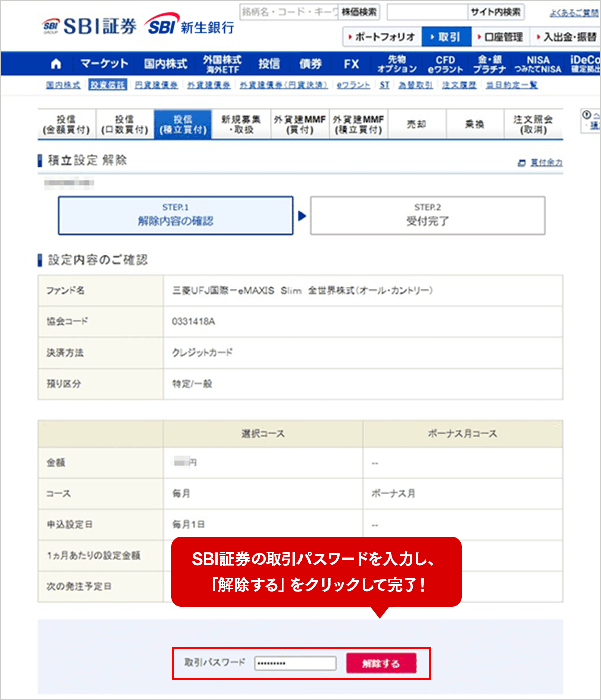Image resolution: width=601 pixels, height=700 pixels.
Task: Open the 注文履歴 sub-navigation link
Action: pyautogui.click(x=459, y=85)
